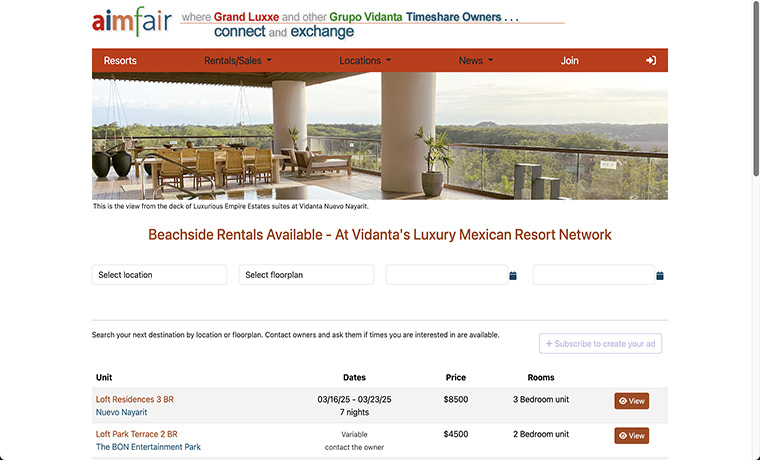Expand the Locations menu

click(365, 60)
